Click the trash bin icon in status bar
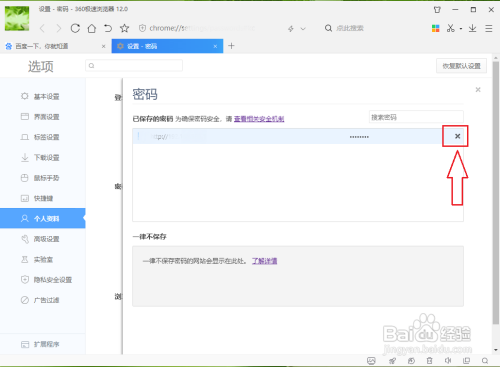This screenshot has height=367, width=500. pyautogui.click(x=429, y=361)
